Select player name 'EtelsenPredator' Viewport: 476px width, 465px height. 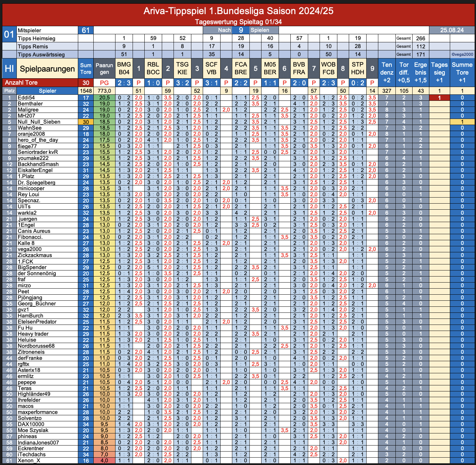click(x=37, y=322)
